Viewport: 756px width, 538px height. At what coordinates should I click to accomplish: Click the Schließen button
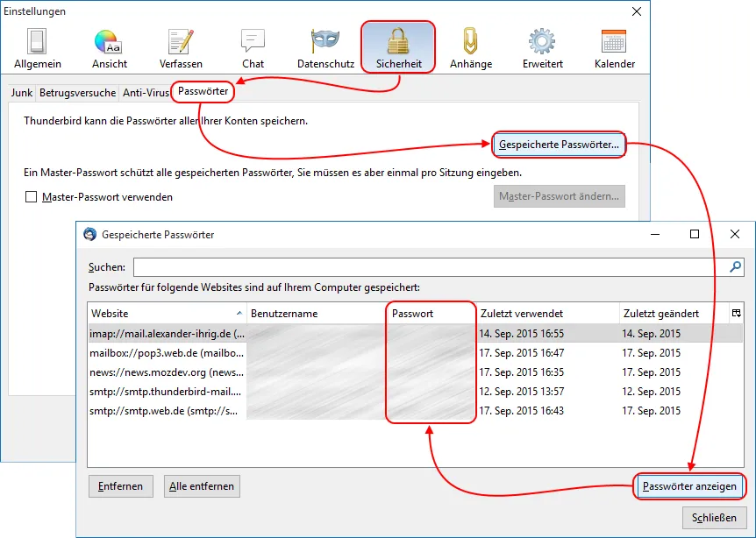[x=714, y=518]
